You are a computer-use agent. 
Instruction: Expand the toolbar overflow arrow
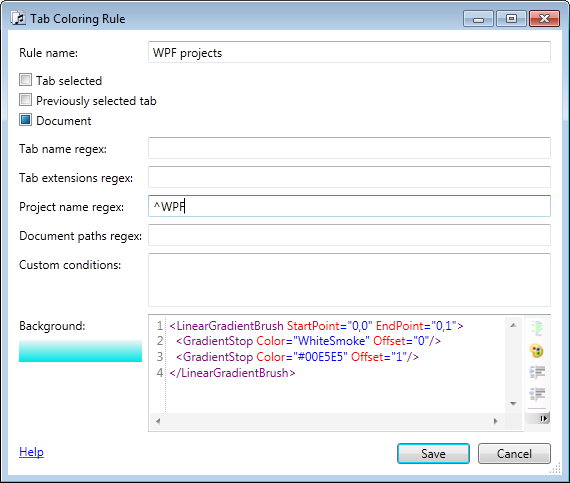click(543, 419)
